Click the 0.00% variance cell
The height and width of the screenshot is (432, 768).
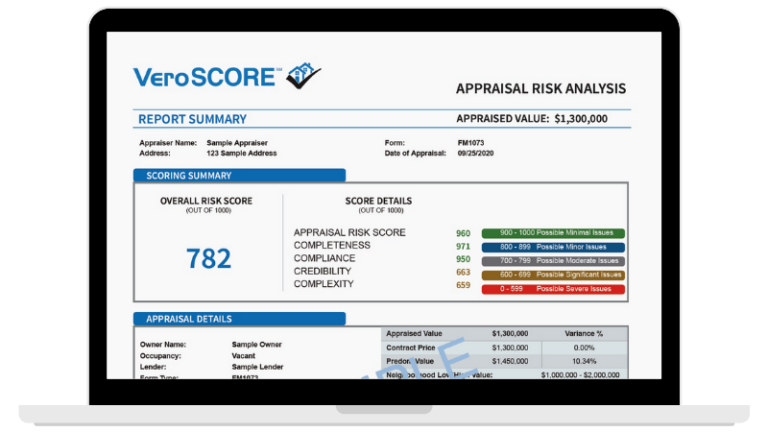point(583,348)
